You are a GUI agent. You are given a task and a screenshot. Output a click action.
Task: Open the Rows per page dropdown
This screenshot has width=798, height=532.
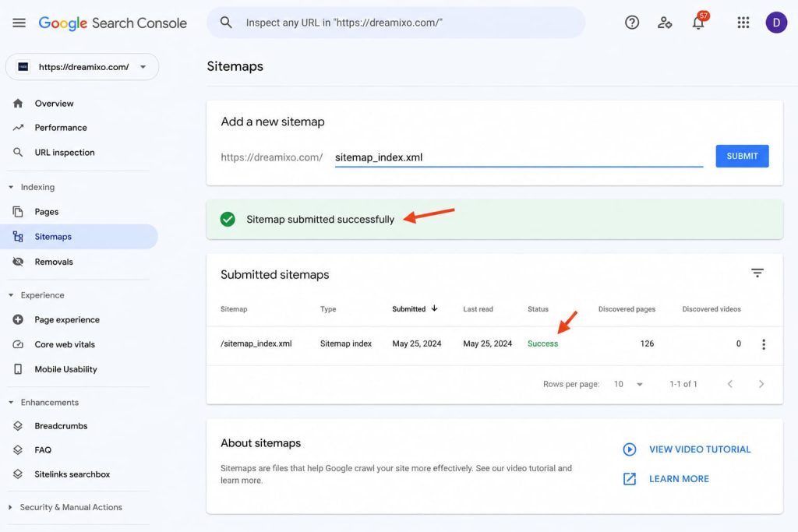tap(628, 384)
